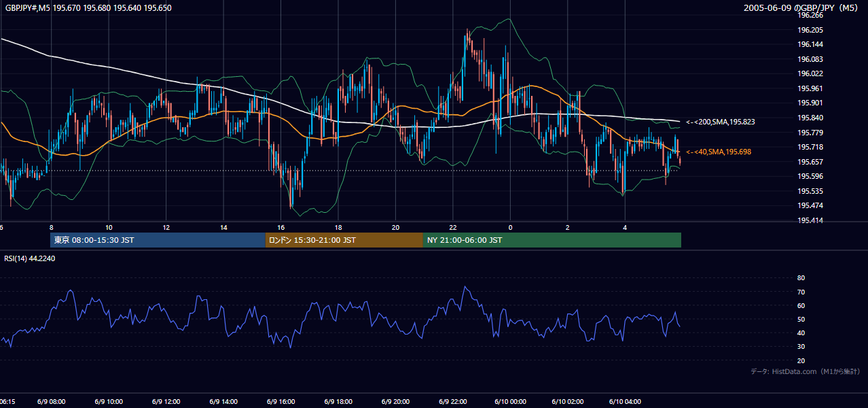868x408 pixels.
Task: Click price level 196.266 on the axis
Action: (x=810, y=15)
